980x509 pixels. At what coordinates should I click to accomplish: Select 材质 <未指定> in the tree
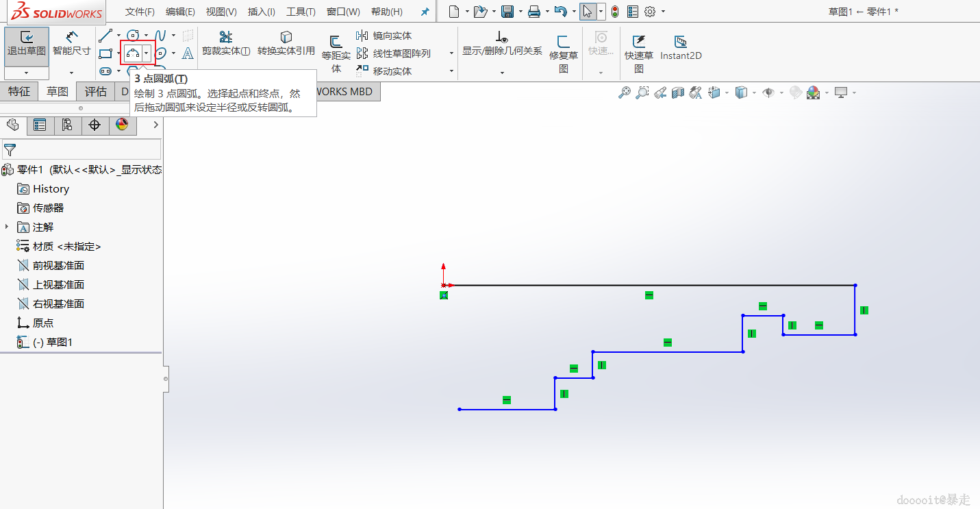click(x=66, y=246)
